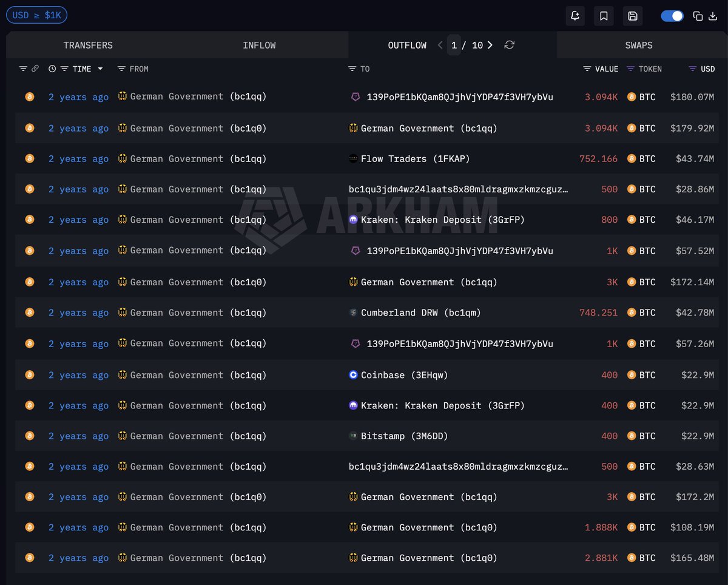Viewport: 728px width, 585px height.
Task: Open Bitstamp (3M6DD) entity
Action: 405,436
